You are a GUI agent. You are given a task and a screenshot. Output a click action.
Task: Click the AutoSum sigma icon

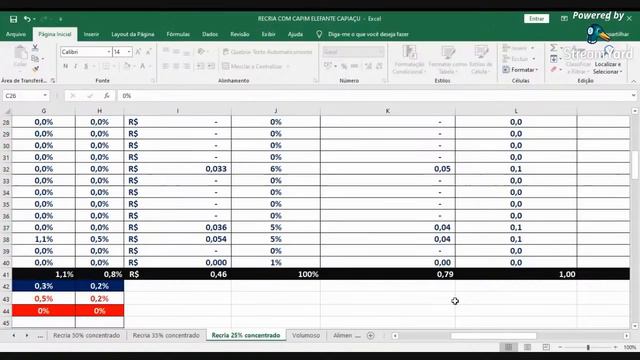pos(554,48)
